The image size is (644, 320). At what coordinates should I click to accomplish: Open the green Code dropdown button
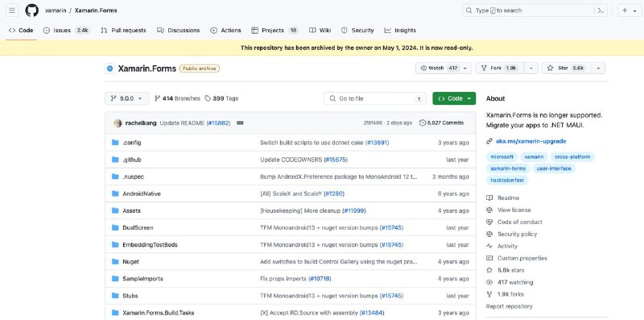click(454, 98)
